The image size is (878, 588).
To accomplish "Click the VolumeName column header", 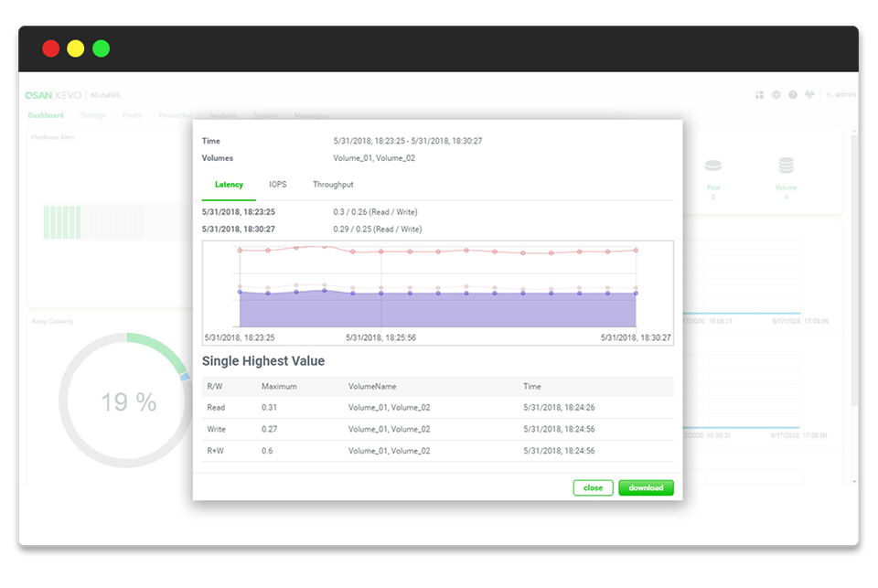I will (372, 387).
